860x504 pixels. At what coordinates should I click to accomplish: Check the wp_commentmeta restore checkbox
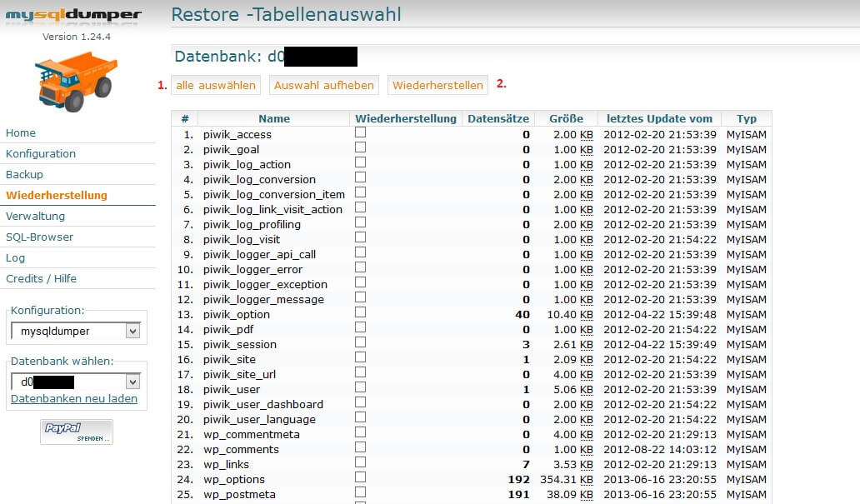tap(360, 432)
